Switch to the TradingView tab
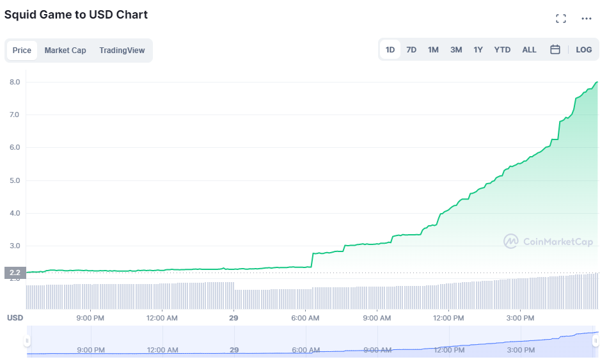The image size is (600, 364). (x=122, y=50)
